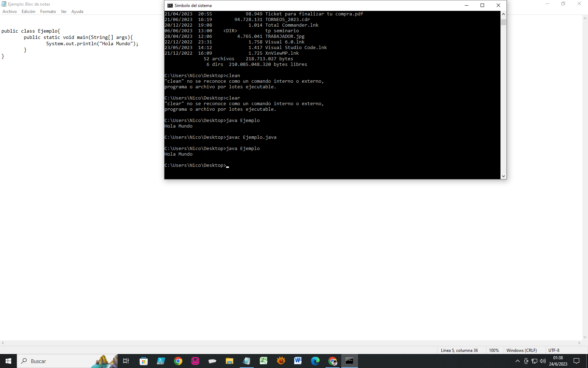Click the 'Visual Studio Code.lnk' listing row

(x=246, y=48)
